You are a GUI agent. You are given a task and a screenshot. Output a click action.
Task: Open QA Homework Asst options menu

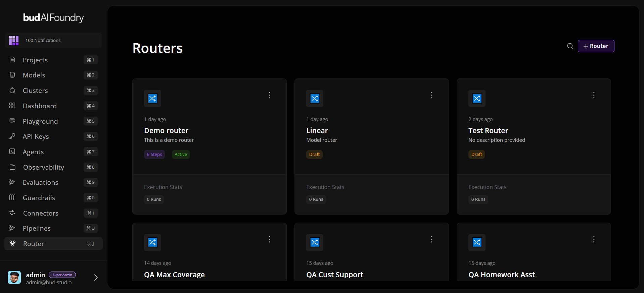(594, 239)
